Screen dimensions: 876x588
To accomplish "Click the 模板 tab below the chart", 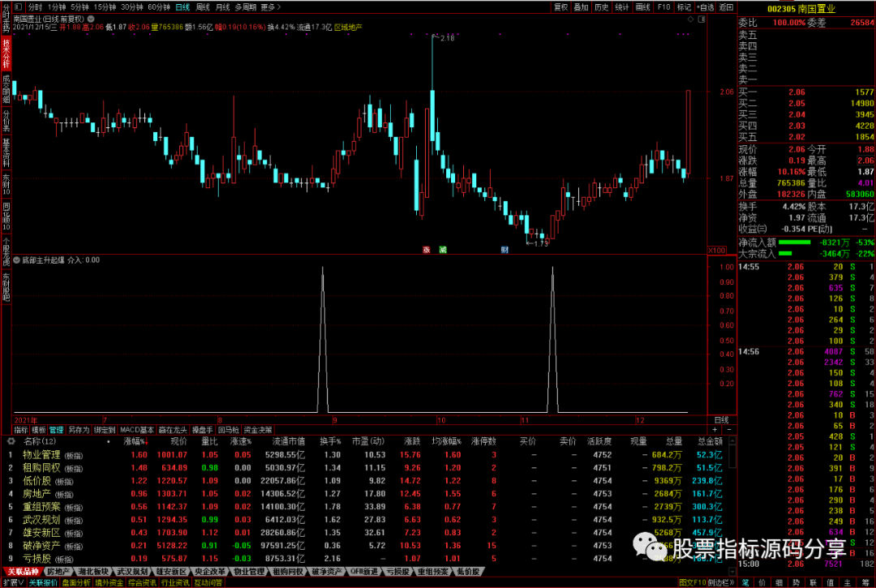I will (39, 430).
